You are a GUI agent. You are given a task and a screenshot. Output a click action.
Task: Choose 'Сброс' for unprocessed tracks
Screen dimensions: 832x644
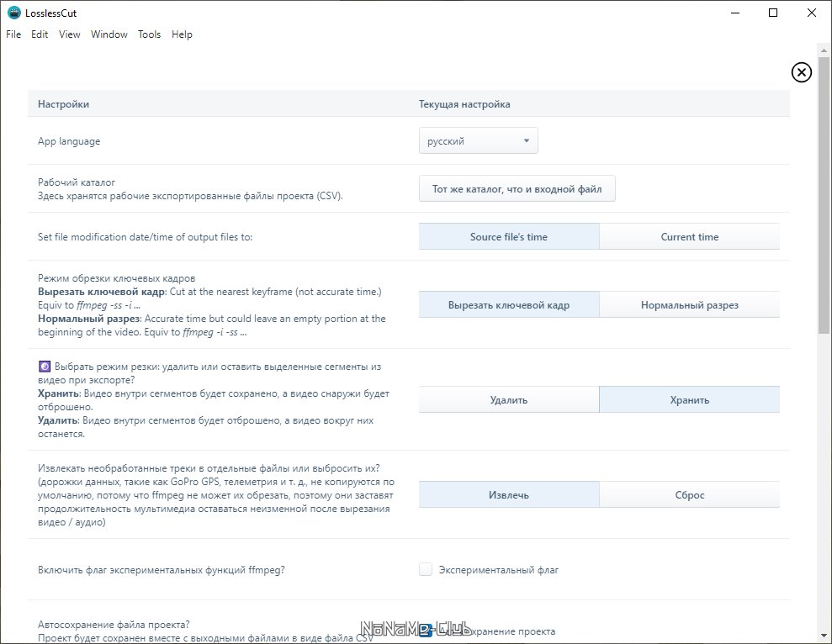point(689,494)
